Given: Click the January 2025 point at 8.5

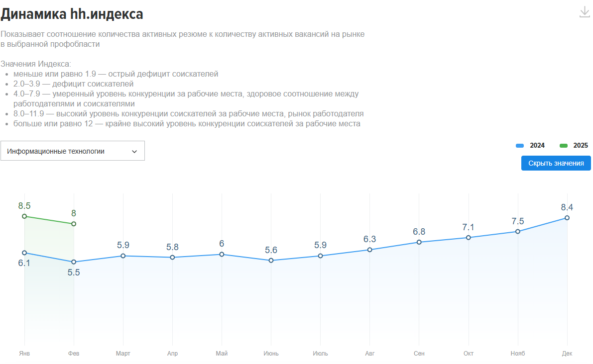Looking at the screenshot, I should tap(24, 216).
